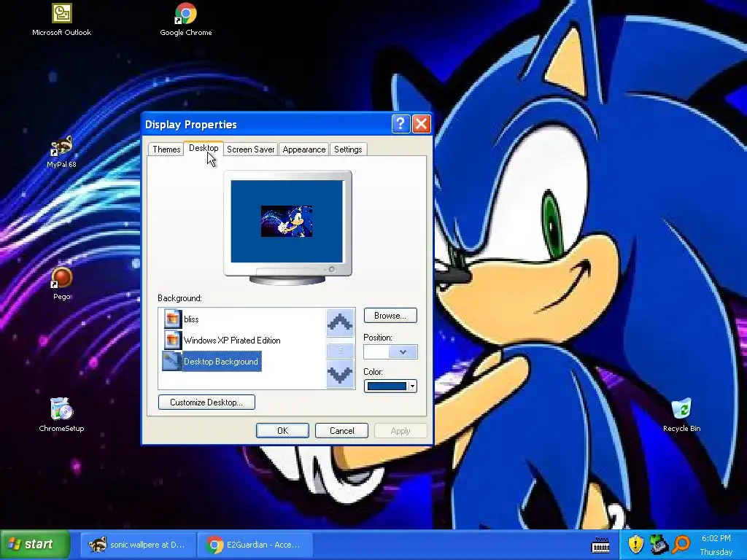
Task: Close the Display Properties dialog
Action: pos(421,124)
